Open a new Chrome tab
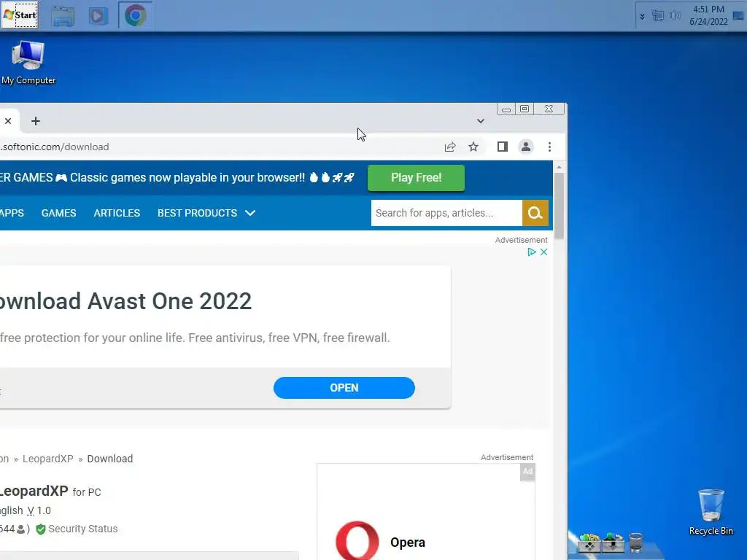Screen dimensions: 747x560 pos(36,121)
